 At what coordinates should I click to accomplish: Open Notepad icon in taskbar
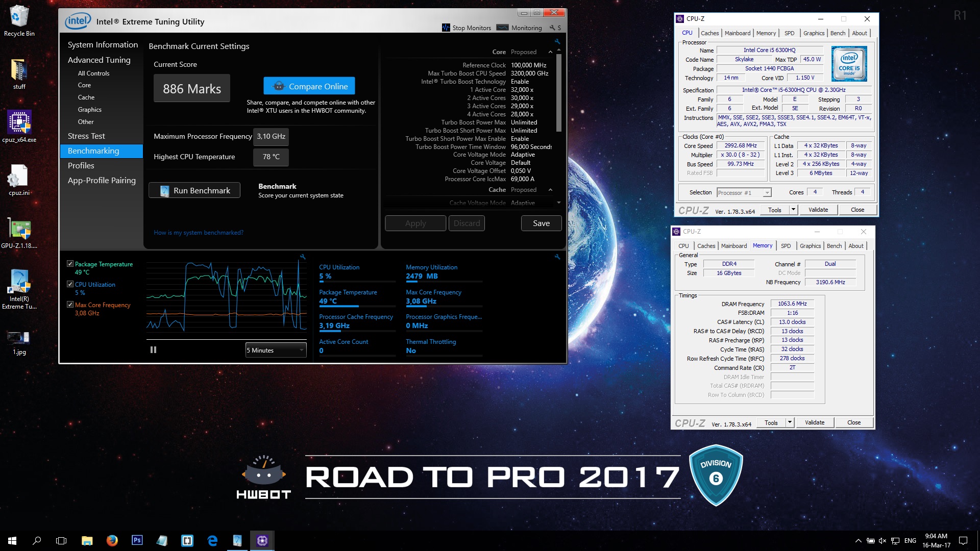point(162,541)
